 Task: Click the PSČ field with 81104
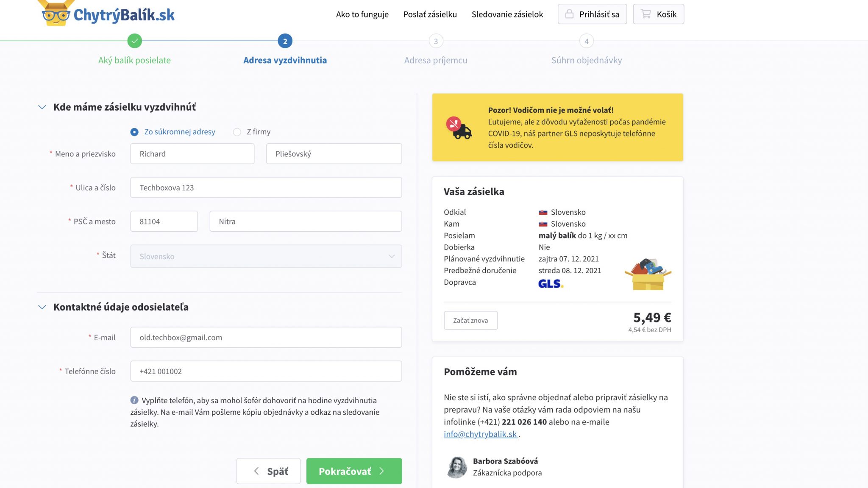(164, 221)
